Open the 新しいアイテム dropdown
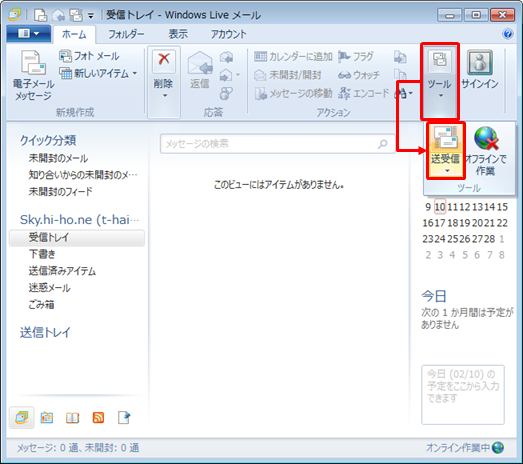This screenshot has width=523, height=464. coord(98,73)
